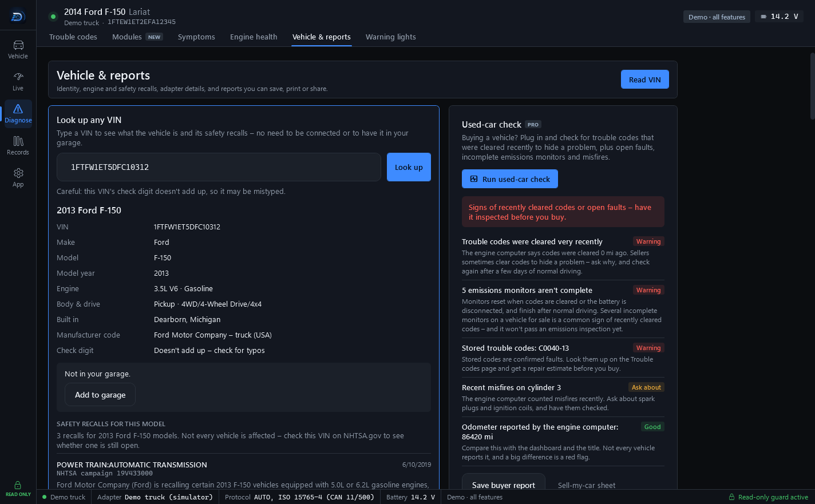The width and height of the screenshot is (815, 504).
Task: Click the Battery 14.2 V status bar entry
Action: click(410, 497)
